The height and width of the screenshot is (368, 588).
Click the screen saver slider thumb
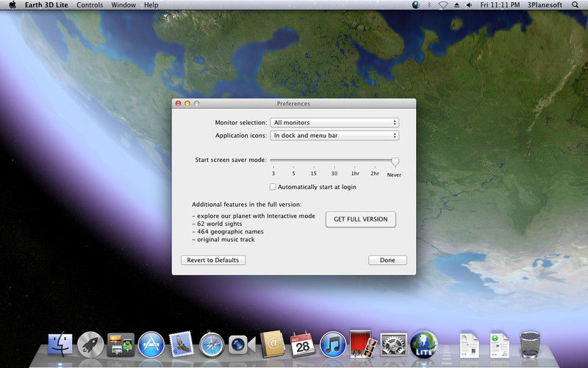coord(395,162)
